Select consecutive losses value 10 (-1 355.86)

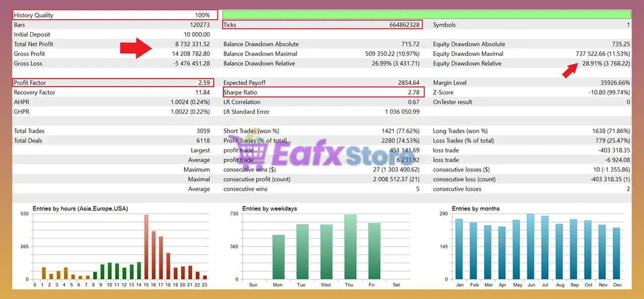[612, 170]
